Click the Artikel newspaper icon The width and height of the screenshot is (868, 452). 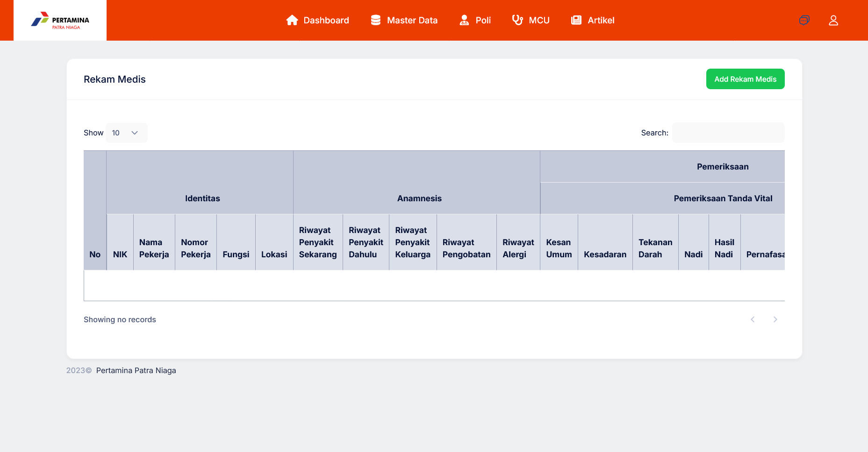pos(576,20)
